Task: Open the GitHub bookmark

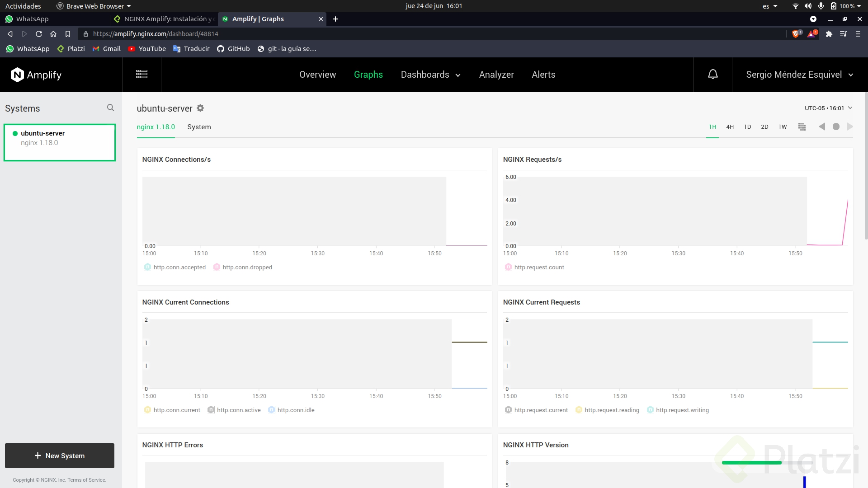Action: pyautogui.click(x=233, y=49)
